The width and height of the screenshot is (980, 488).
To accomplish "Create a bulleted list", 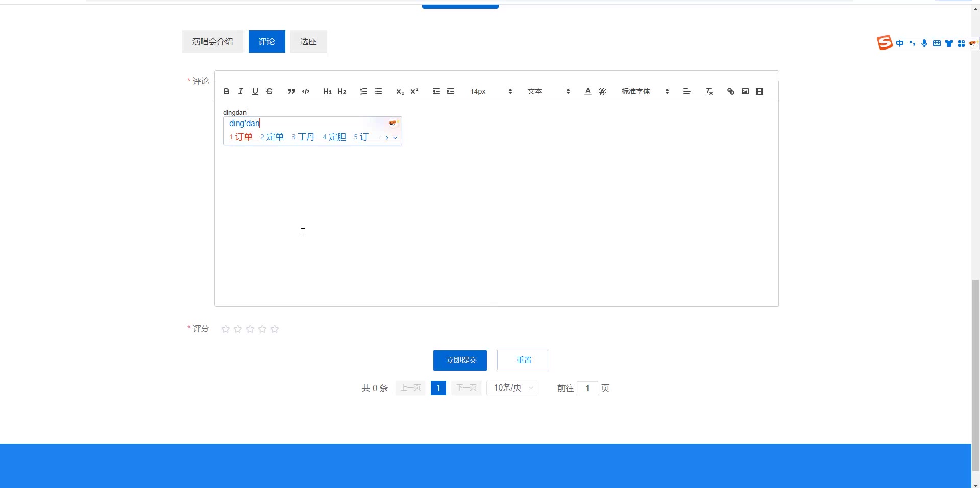I will point(378,91).
